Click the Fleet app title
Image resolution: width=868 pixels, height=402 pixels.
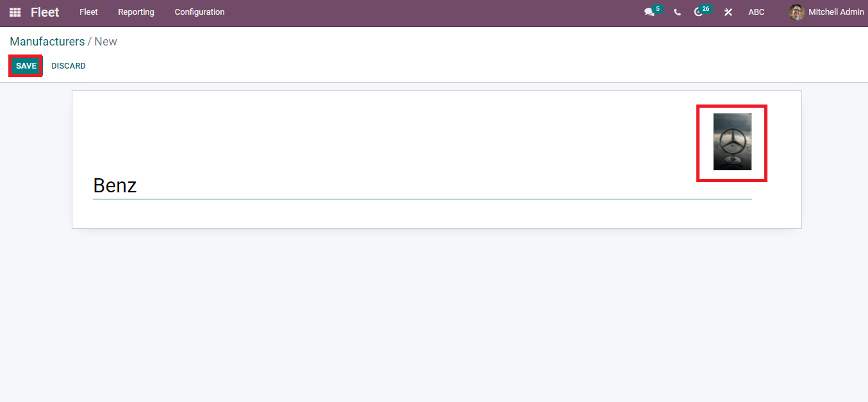45,12
